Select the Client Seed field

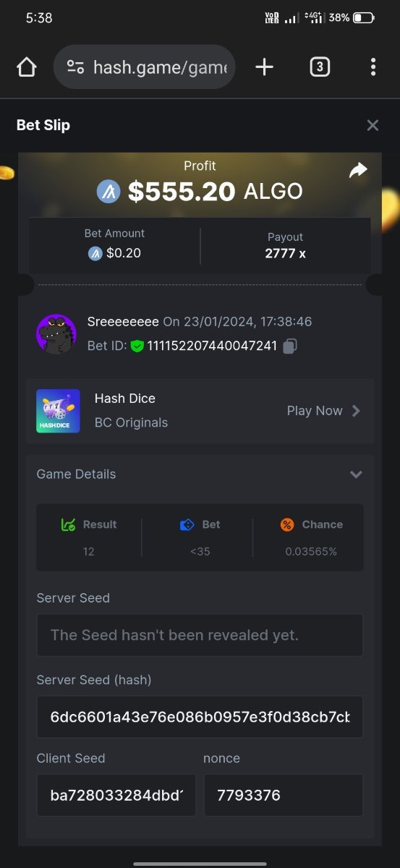click(116, 795)
